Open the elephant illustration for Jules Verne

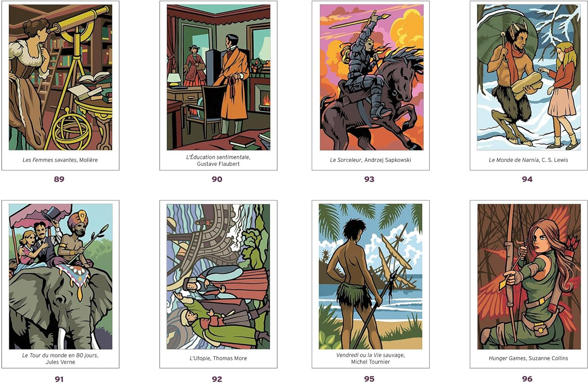(60, 276)
